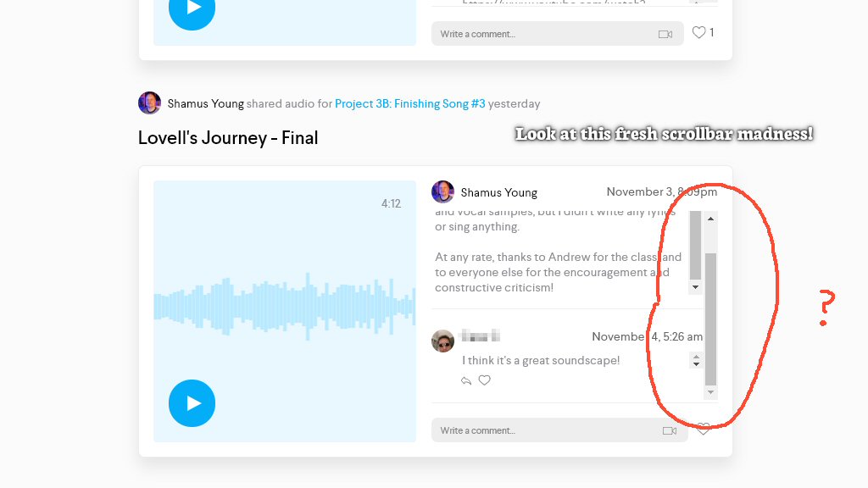Play the audio in the top card
This screenshot has width=868, height=488.
192,9
